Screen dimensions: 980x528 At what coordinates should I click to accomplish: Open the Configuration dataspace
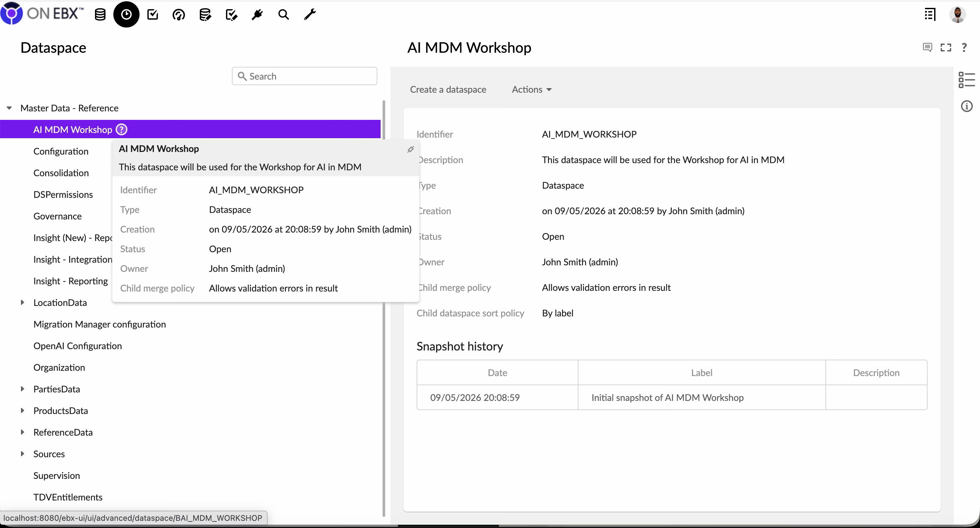click(61, 151)
